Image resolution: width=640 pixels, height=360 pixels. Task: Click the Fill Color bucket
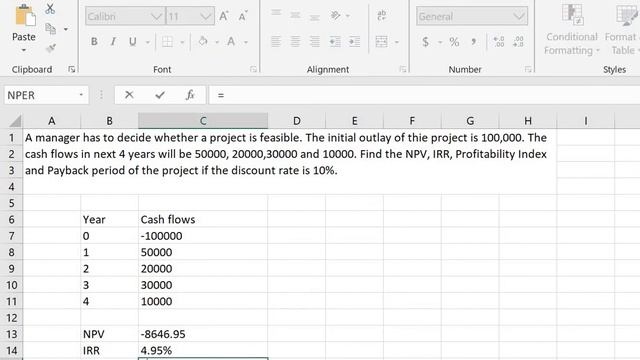pos(203,42)
